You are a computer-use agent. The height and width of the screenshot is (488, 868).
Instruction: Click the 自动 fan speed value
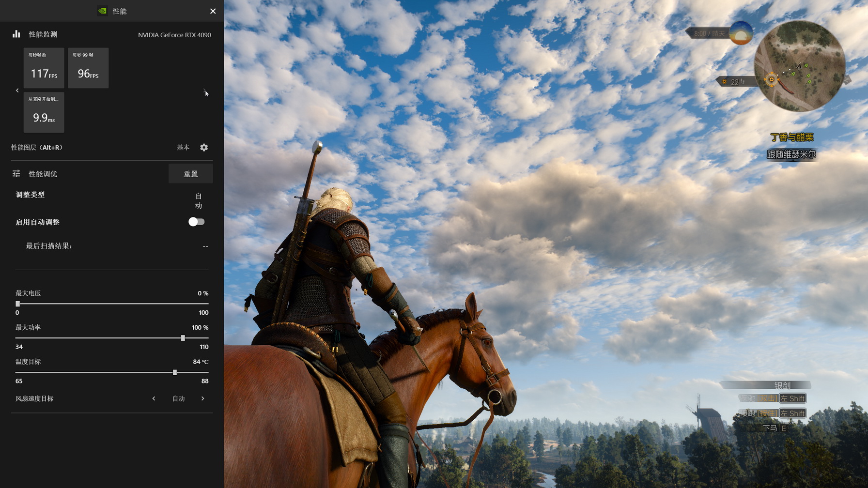pyautogui.click(x=179, y=398)
